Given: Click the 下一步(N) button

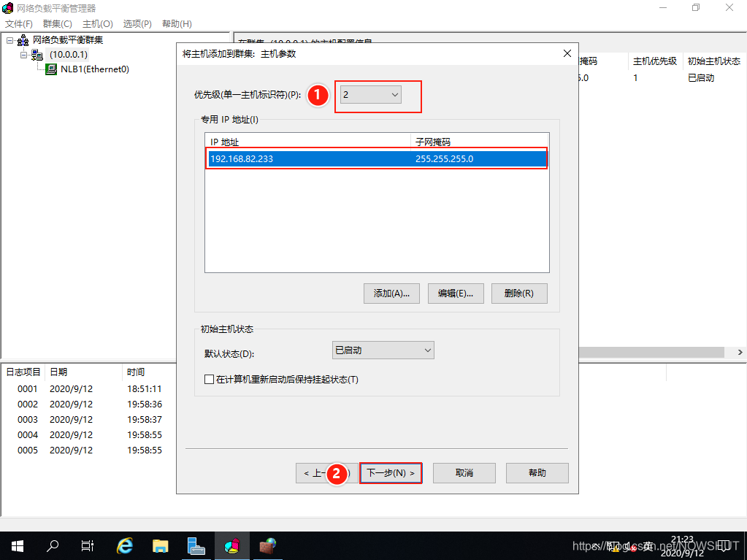Looking at the screenshot, I should point(391,473).
